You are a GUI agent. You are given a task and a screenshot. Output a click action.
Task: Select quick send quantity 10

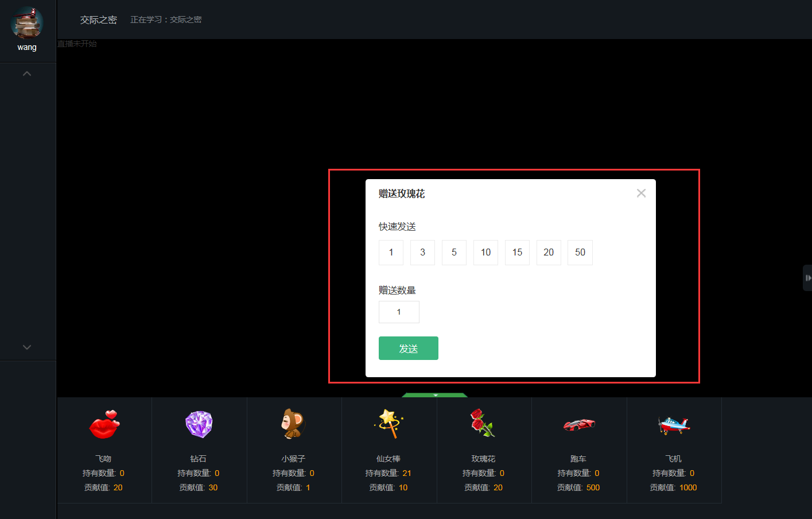[x=485, y=253]
